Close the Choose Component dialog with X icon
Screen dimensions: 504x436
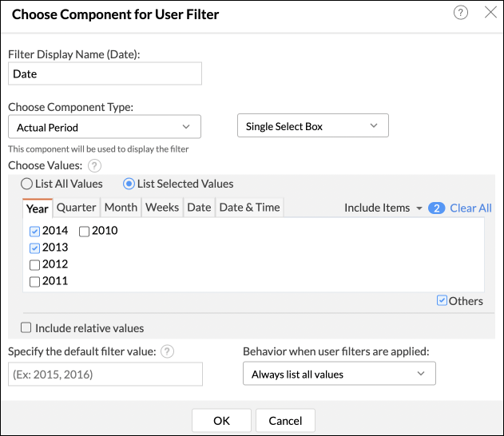coord(490,13)
